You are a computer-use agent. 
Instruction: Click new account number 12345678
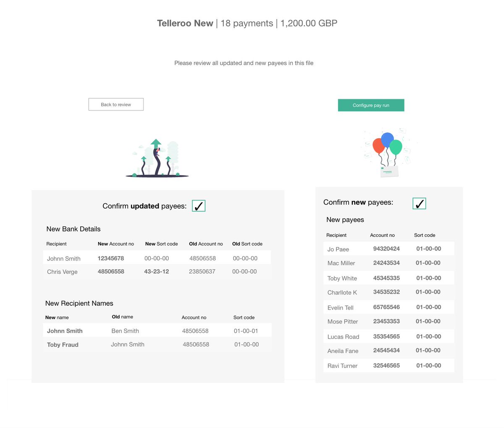pos(111,258)
